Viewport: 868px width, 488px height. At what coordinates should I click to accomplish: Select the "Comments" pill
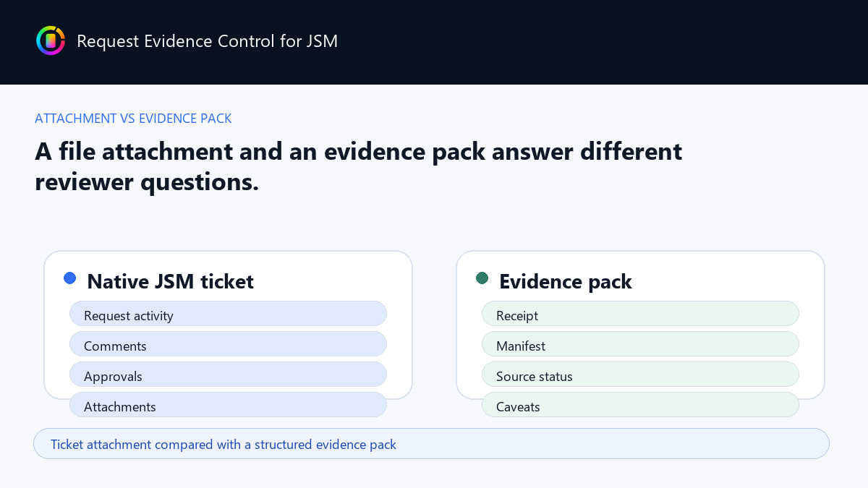[228, 344]
